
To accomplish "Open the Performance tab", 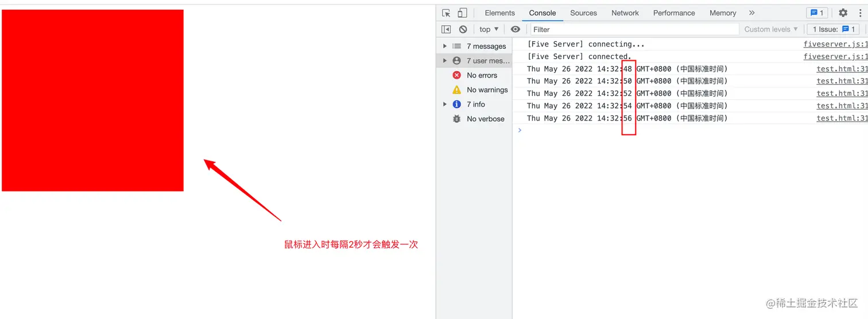I will [674, 13].
